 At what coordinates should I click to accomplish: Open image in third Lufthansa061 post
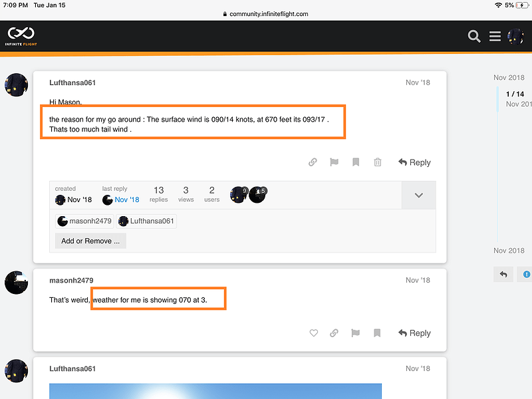[215, 391]
